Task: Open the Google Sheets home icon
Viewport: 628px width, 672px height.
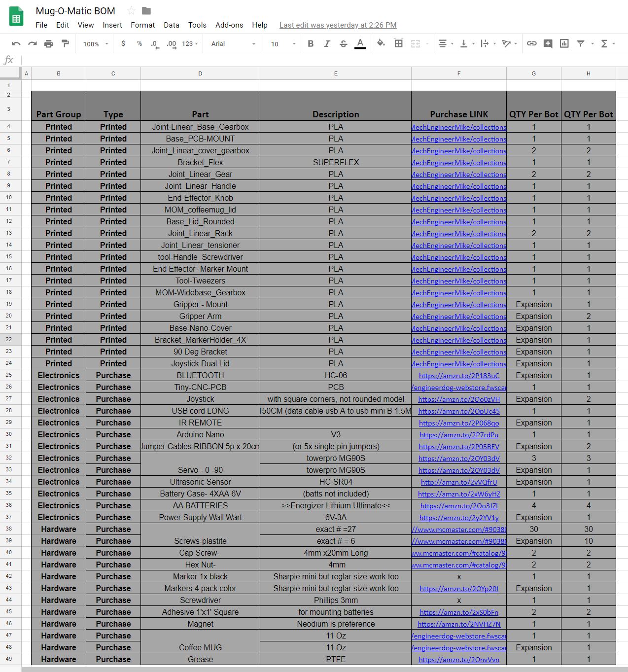Action: click(16, 17)
